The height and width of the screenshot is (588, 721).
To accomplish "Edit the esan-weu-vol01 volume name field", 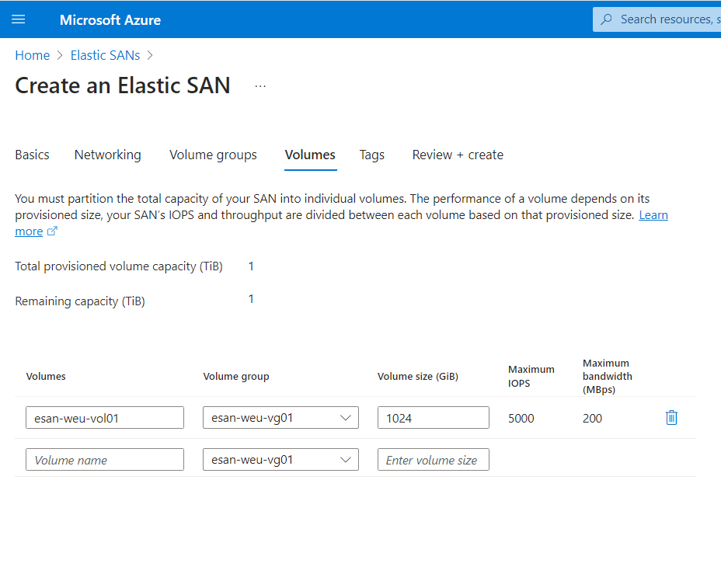I will click(x=105, y=417).
